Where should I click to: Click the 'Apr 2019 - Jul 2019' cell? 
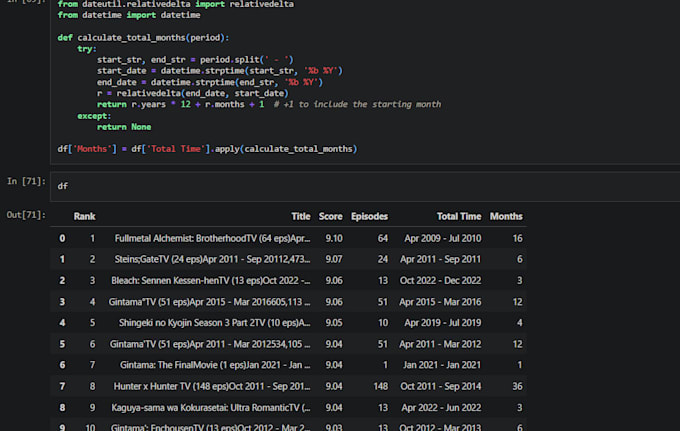click(443, 323)
